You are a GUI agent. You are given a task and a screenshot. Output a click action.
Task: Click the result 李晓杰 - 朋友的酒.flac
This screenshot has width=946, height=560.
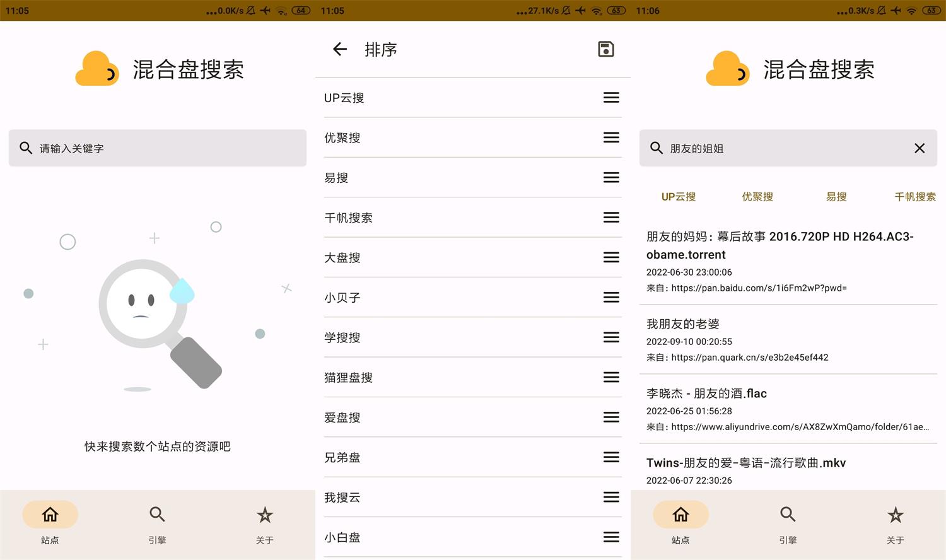point(706,393)
